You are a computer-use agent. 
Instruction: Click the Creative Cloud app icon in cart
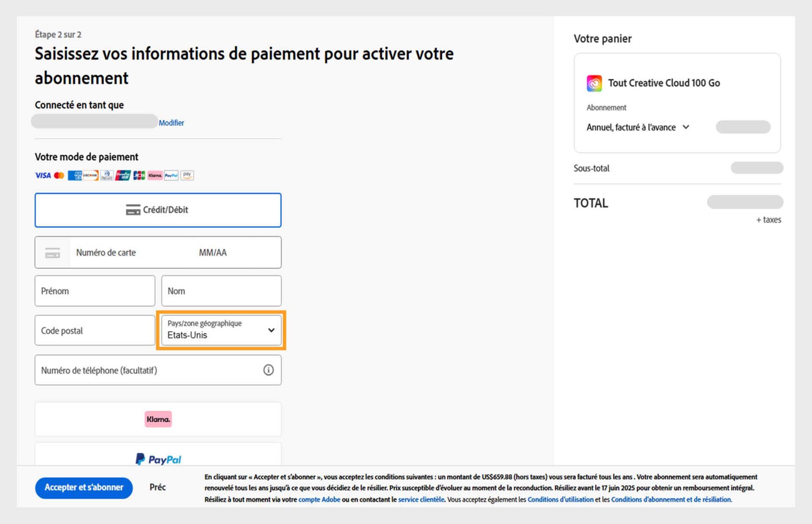point(594,83)
